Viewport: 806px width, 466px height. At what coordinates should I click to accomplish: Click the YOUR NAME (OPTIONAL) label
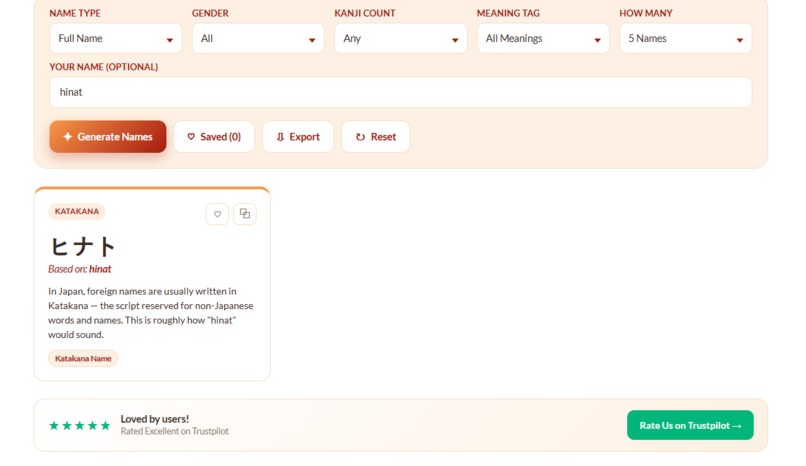click(104, 67)
